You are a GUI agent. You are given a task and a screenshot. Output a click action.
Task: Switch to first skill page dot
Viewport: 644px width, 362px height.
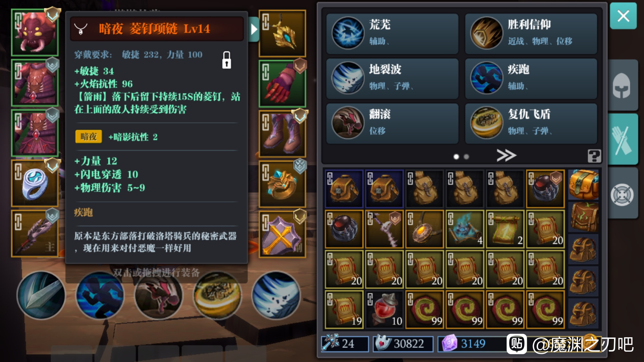pyautogui.click(x=456, y=157)
